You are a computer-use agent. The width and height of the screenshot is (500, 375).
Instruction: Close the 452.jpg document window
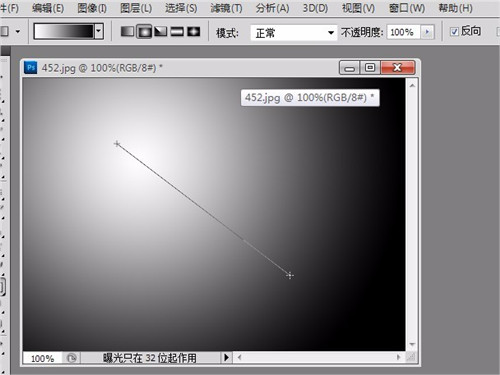(x=397, y=68)
